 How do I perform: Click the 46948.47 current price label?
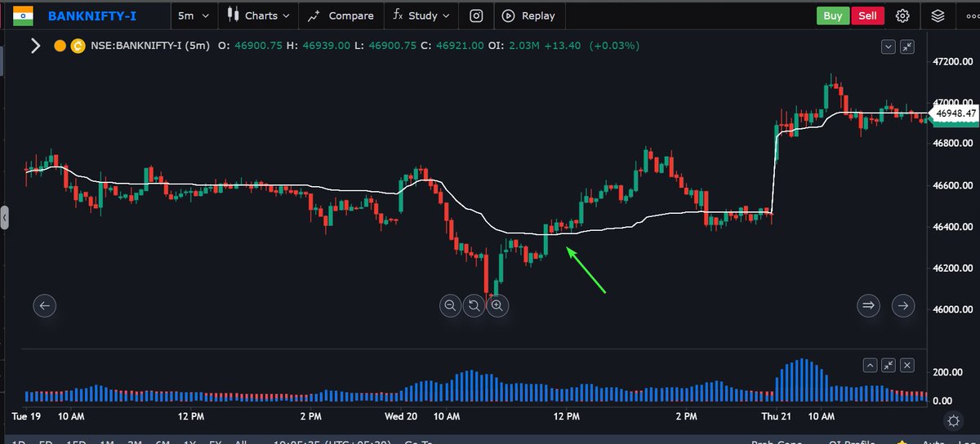click(955, 113)
